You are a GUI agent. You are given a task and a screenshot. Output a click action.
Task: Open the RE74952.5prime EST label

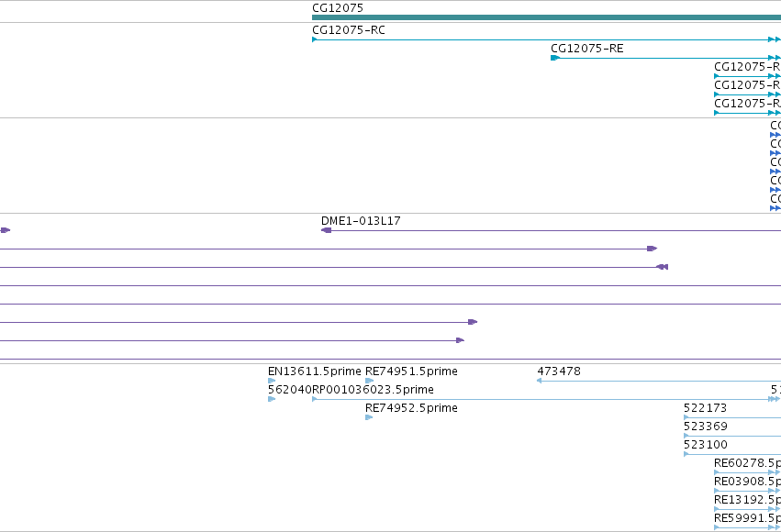(411, 408)
